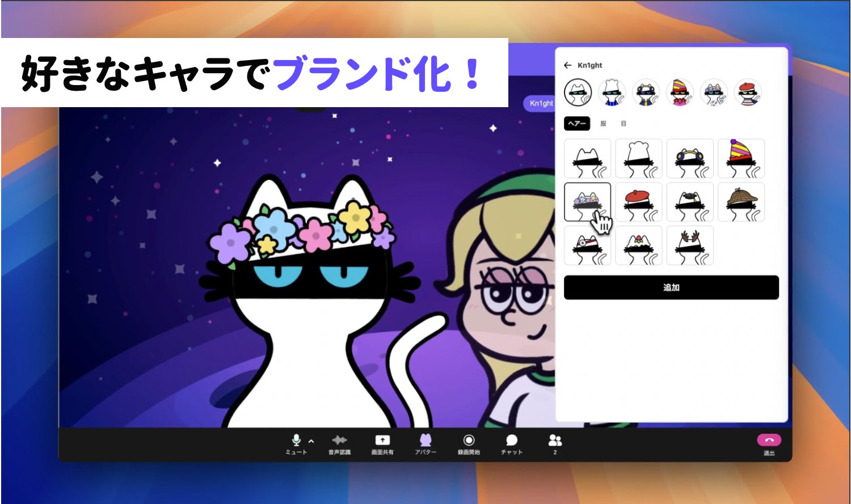Choose the striped party hat option
Screen dimensions: 851x504
pos(741,159)
